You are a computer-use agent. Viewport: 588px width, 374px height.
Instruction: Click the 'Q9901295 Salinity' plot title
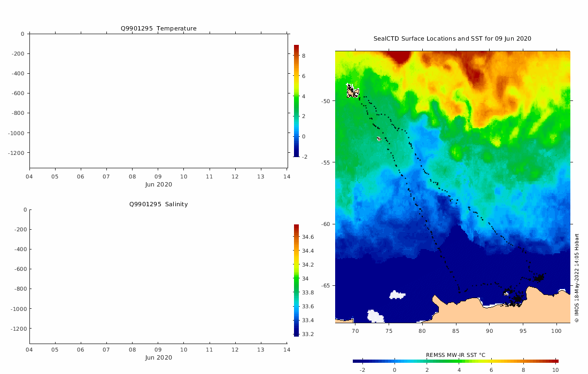coord(158,204)
